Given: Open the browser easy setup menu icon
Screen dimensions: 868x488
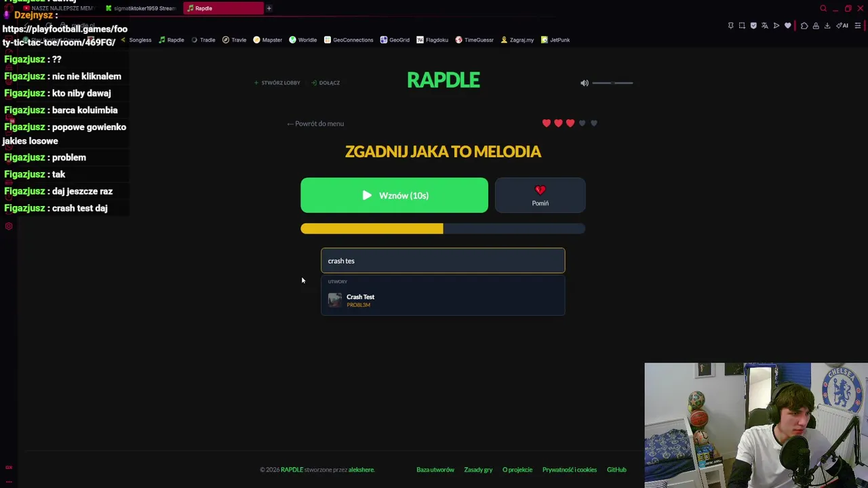Looking at the screenshot, I should (x=858, y=26).
